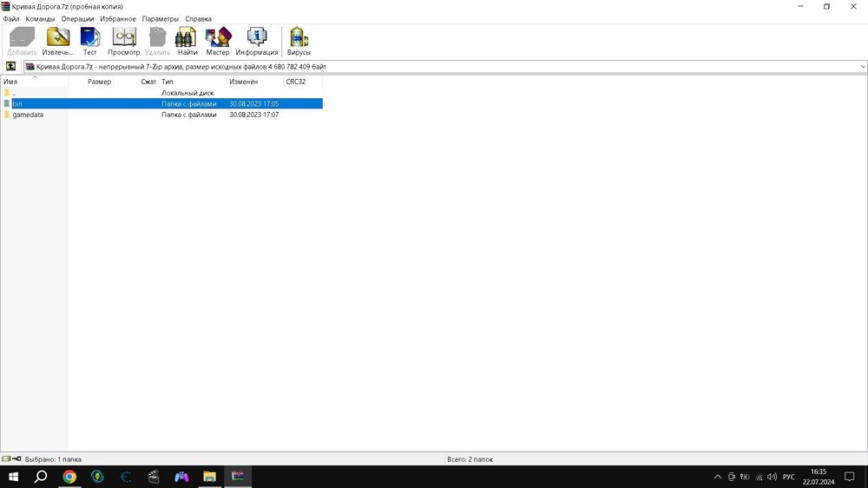Image resolution: width=868 pixels, height=488 pixels.
Task: Open the Файл menu
Action: click(11, 19)
